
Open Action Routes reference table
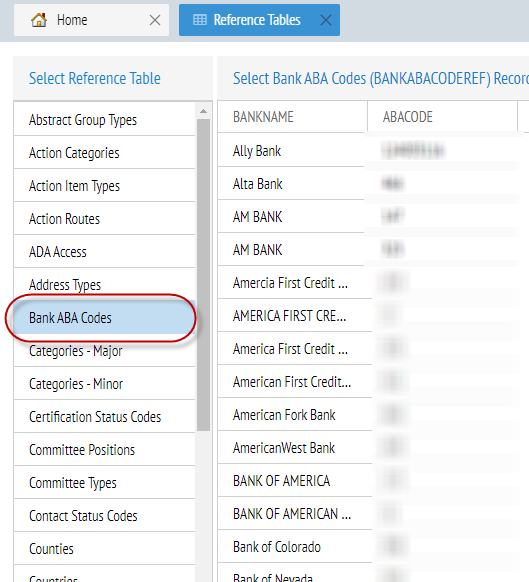click(104, 219)
